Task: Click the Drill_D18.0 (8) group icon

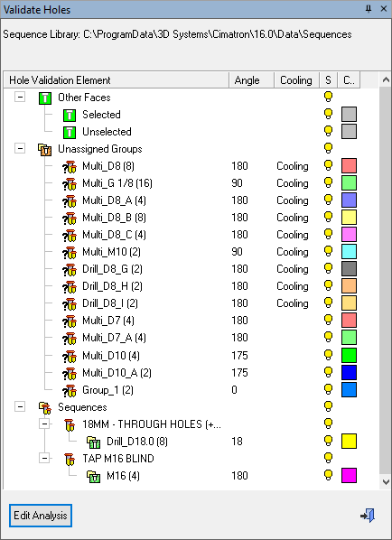Action: (93, 442)
